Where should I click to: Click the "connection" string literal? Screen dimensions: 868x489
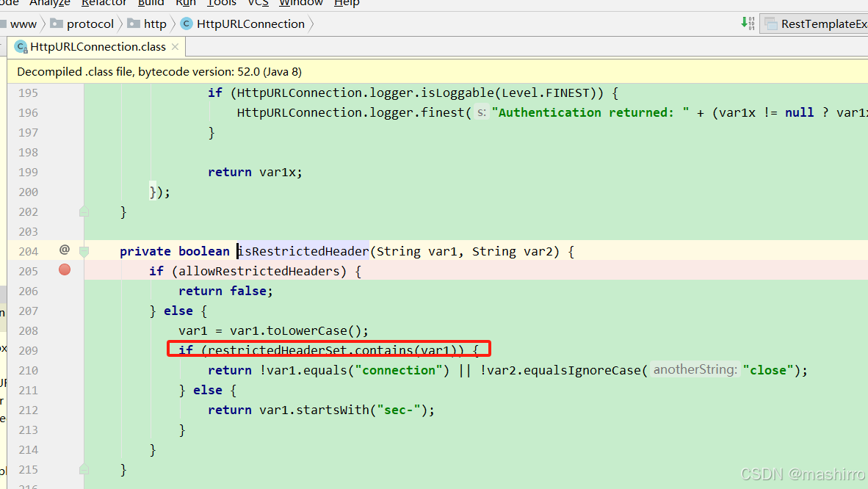pos(399,371)
